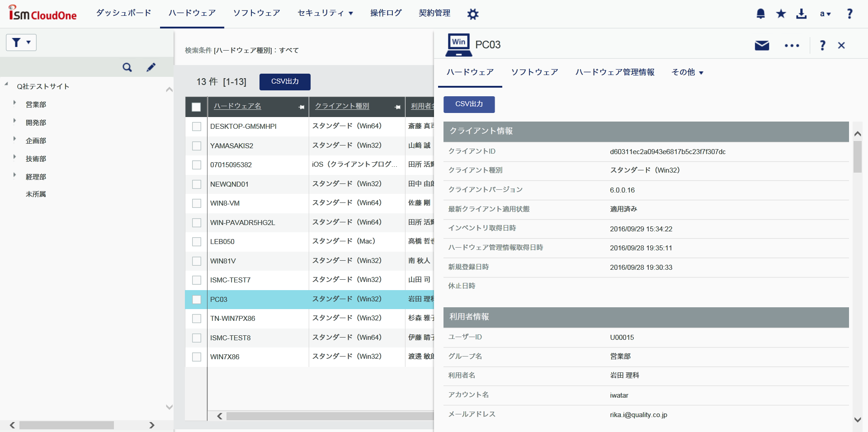Tick the checkbox for DESKTOP-GM5MHPI row

coord(197,127)
